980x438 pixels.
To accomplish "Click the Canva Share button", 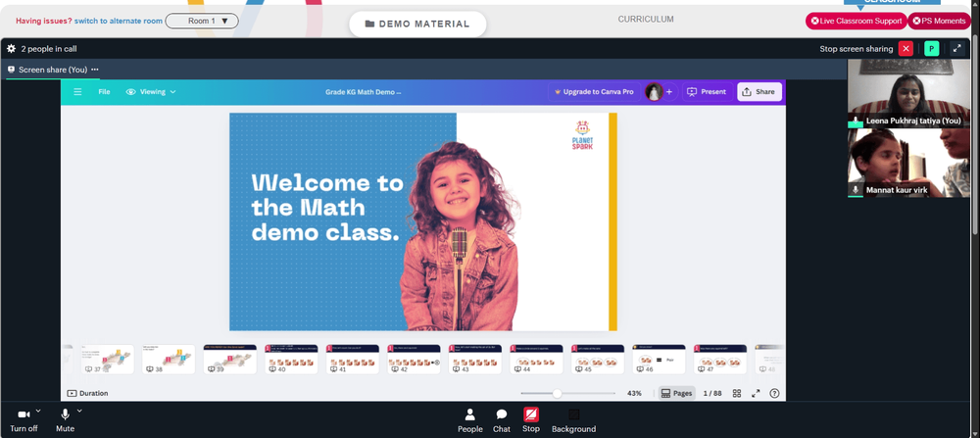I will click(759, 92).
